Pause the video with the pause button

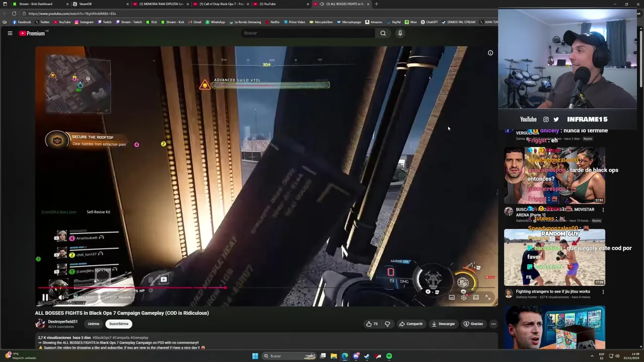click(x=45, y=297)
